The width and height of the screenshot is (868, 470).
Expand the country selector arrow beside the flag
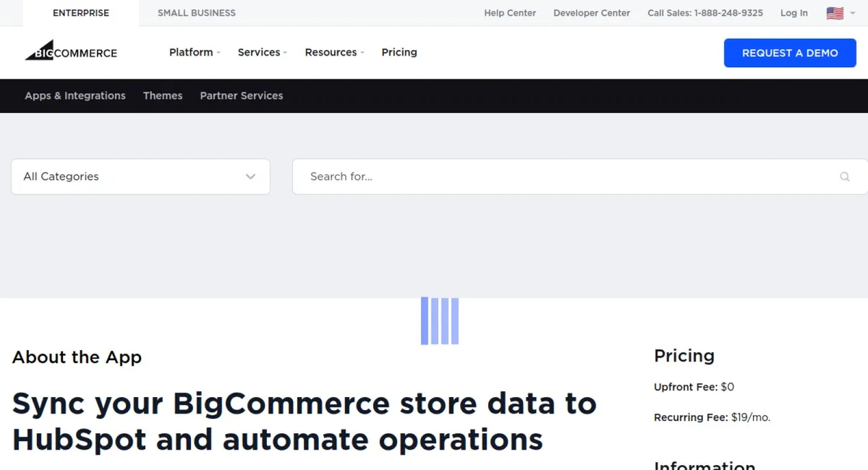point(853,13)
